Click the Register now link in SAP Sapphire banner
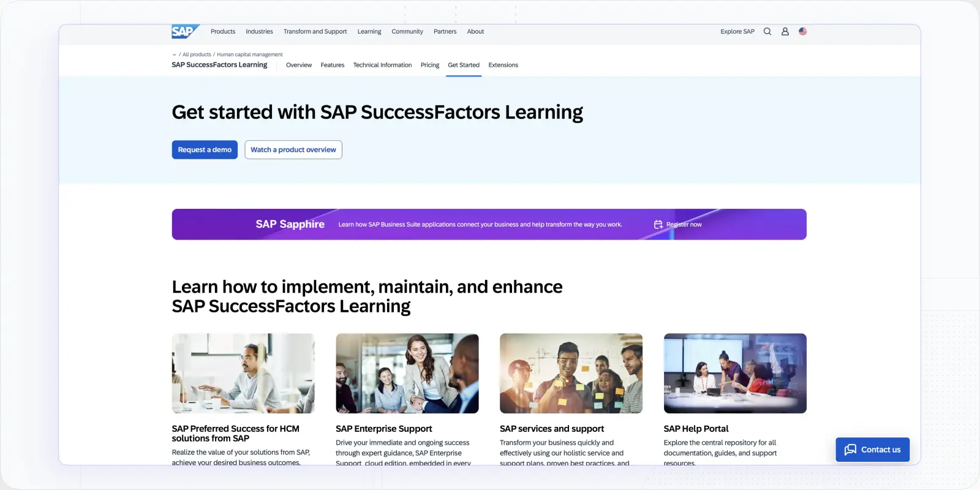Screen dimensions: 980x490 [684, 224]
